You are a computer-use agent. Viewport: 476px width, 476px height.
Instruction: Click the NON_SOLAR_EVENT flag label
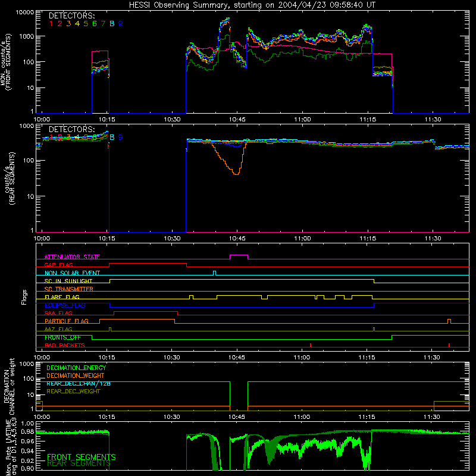pos(72,273)
